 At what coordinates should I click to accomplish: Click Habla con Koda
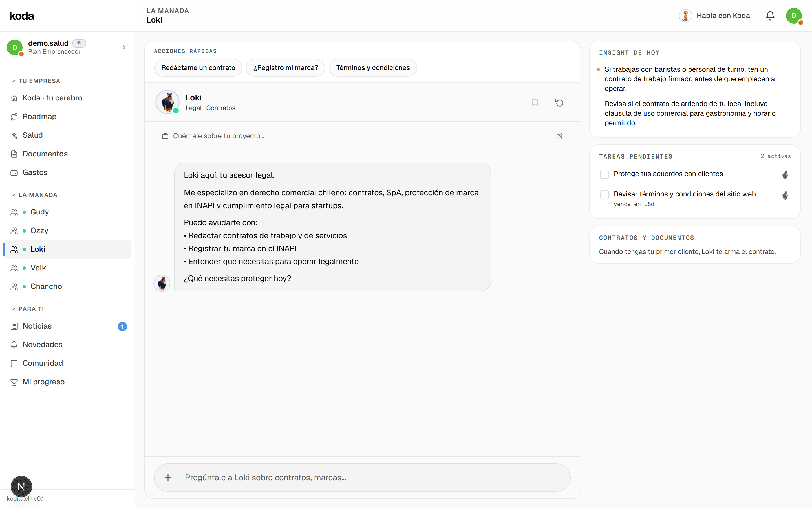pyautogui.click(x=715, y=16)
